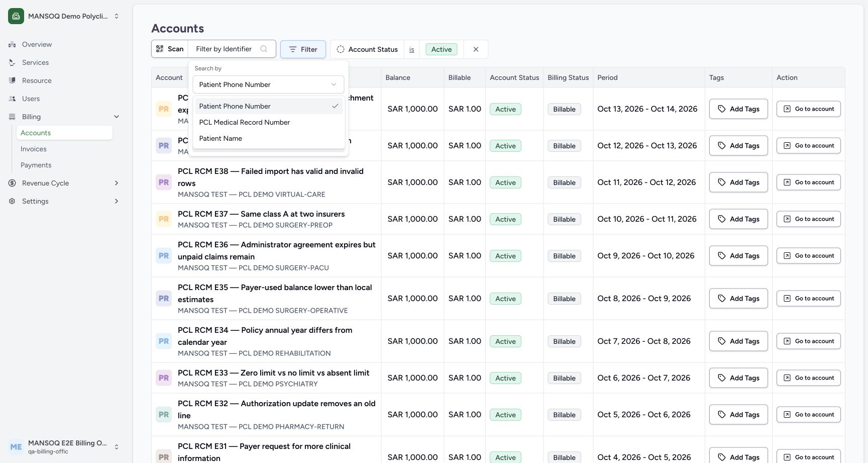Go to account for PCL RCM E35

click(809, 298)
